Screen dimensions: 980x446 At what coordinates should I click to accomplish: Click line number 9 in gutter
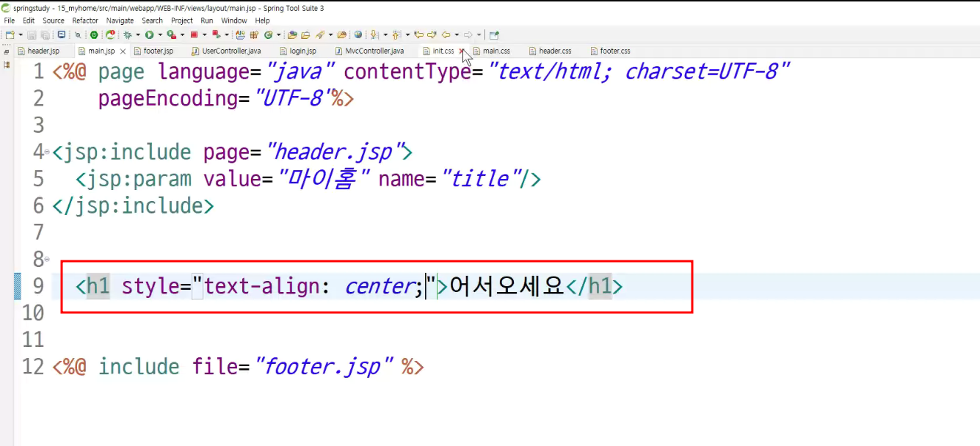click(x=37, y=286)
